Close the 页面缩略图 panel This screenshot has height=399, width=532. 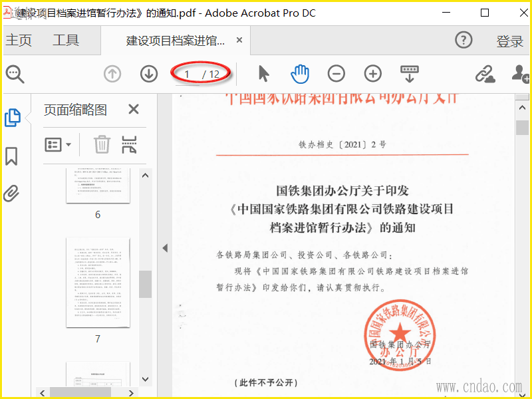click(x=134, y=109)
